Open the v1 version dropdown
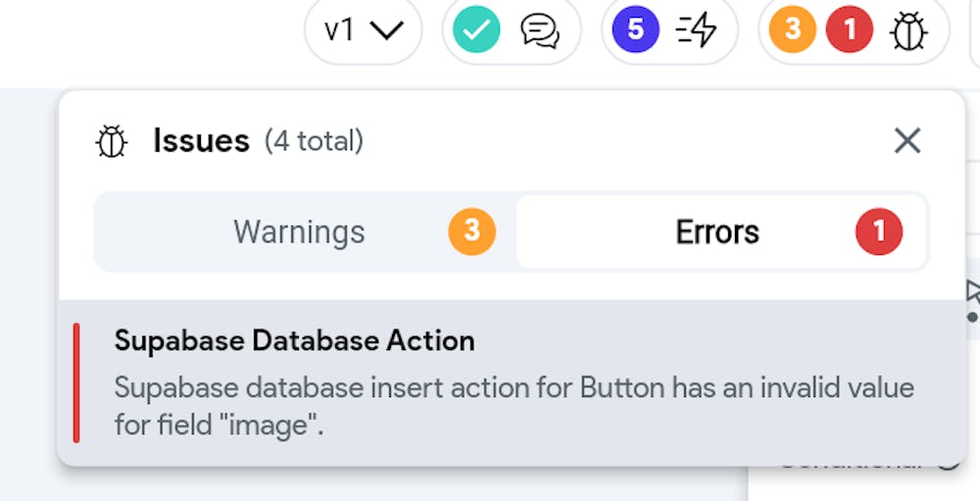Viewport: 980px width, 501px height. point(364,30)
